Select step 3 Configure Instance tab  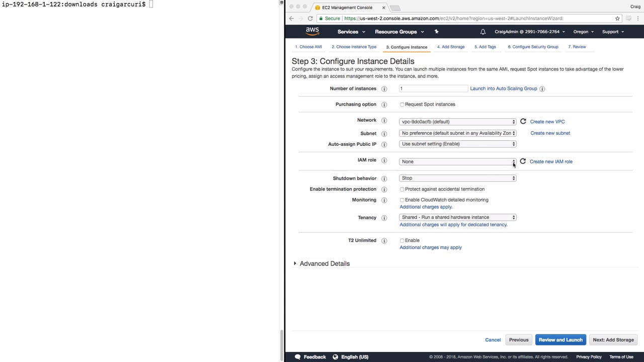coord(407,47)
